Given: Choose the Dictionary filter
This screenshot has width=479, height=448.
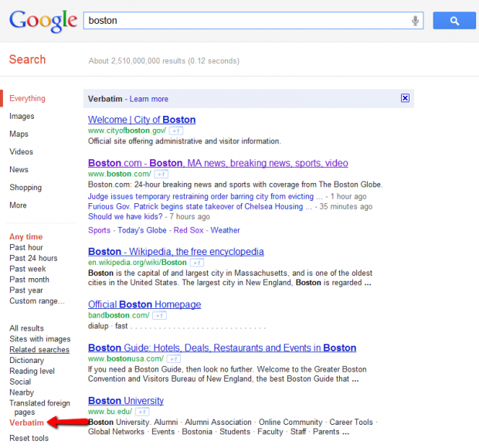Looking at the screenshot, I should [x=26, y=361].
